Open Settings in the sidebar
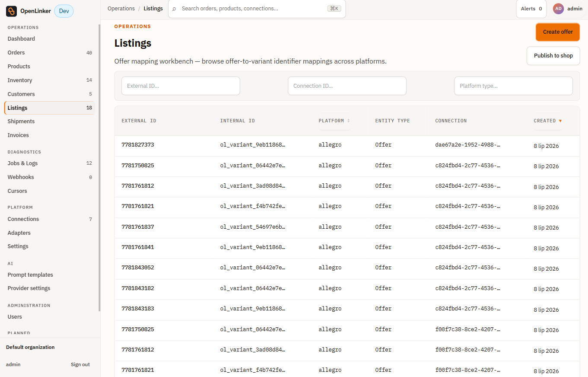Viewport: 588px width, 377px height. pos(50,246)
